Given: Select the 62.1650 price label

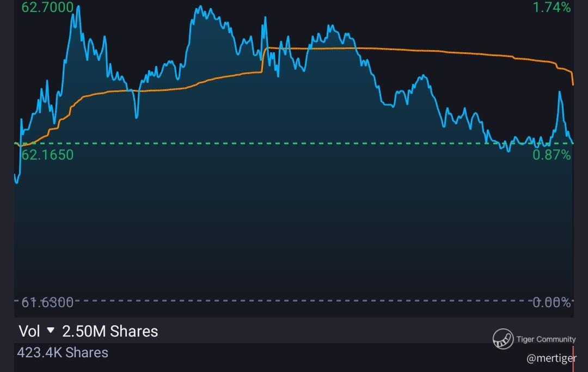Looking at the screenshot, I should click(x=47, y=155).
